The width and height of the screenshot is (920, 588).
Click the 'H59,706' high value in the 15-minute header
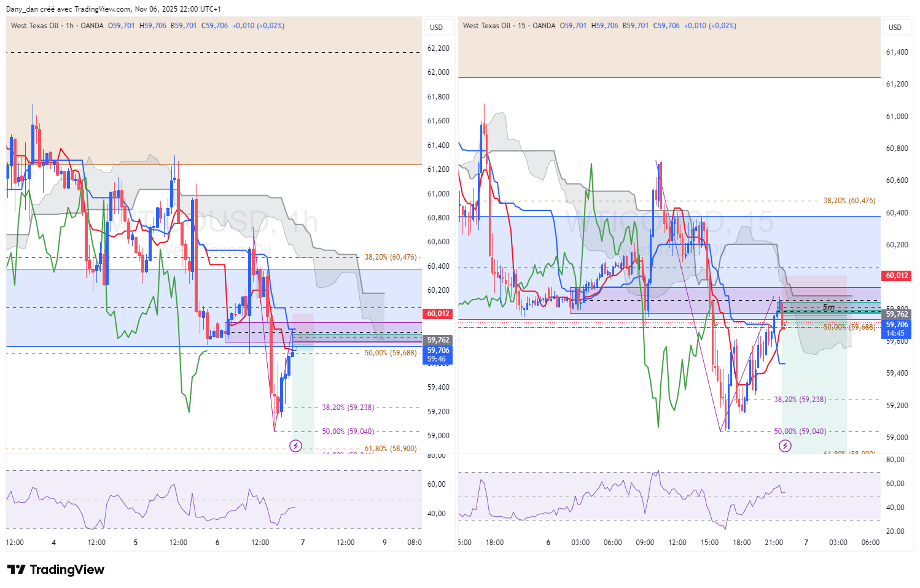tap(605, 26)
